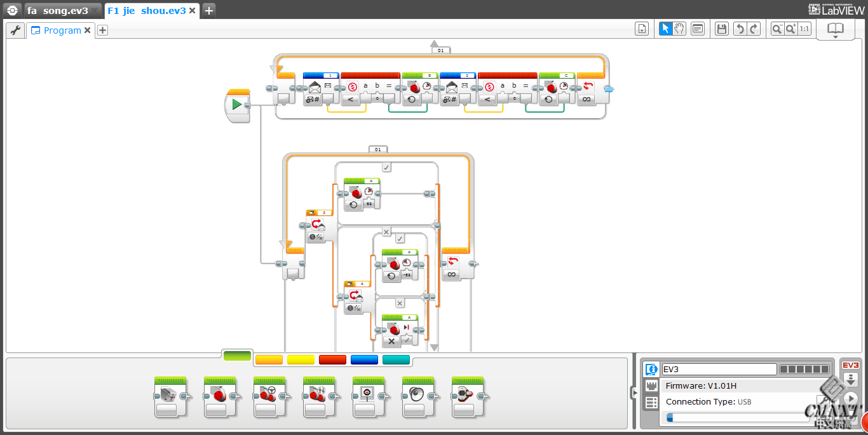Viewport: 868px width, 435px height.
Task: Select the outer switch false X tab
Action: 386,232
